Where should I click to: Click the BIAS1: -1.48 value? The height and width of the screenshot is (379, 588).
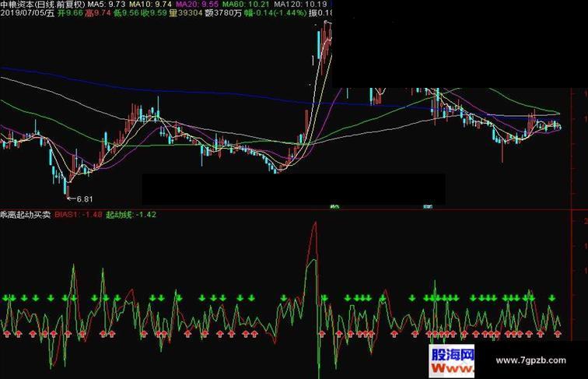coord(79,215)
